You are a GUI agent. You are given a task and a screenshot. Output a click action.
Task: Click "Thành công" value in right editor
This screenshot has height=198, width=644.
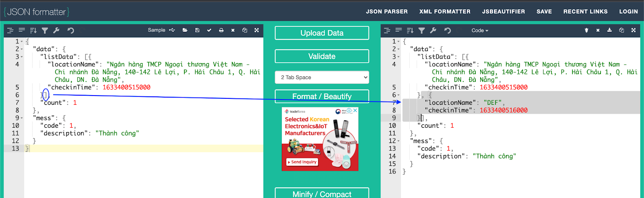pyautogui.click(x=494, y=156)
